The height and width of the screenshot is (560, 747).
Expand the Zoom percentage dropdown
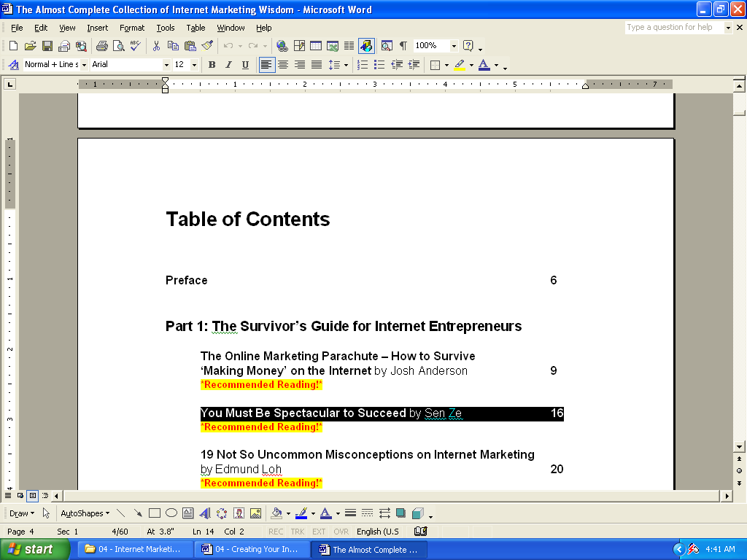(453, 46)
